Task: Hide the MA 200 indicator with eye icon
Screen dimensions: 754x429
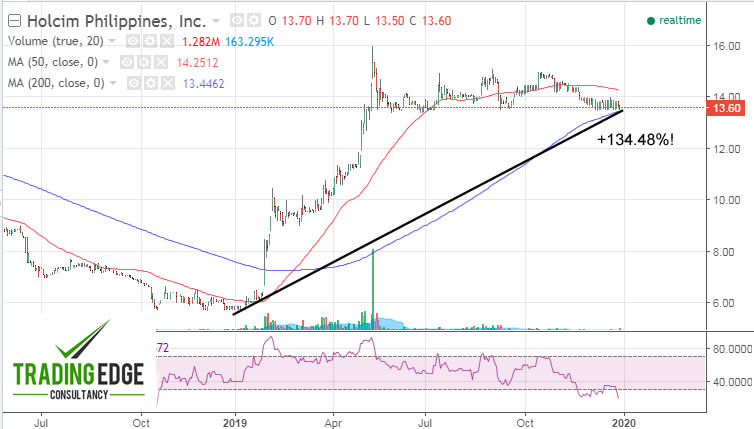Action: tap(134, 84)
